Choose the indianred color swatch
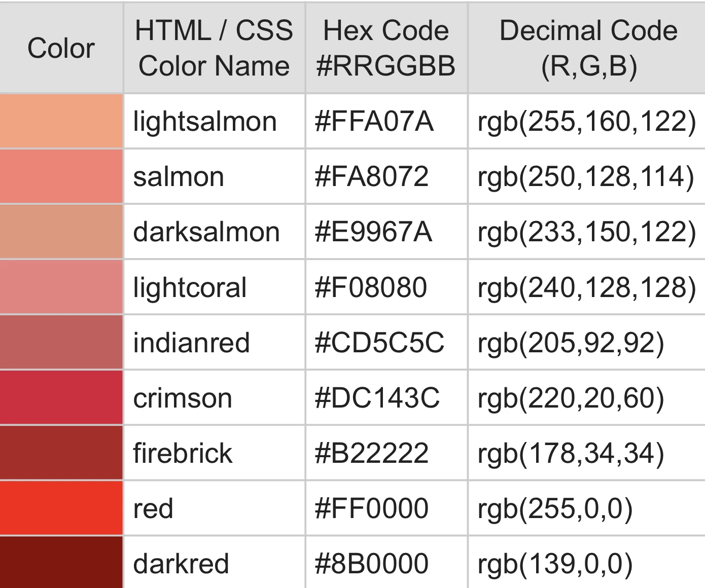Screen dimensions: 705x588 pyautogui.click(x=61, y=342)
